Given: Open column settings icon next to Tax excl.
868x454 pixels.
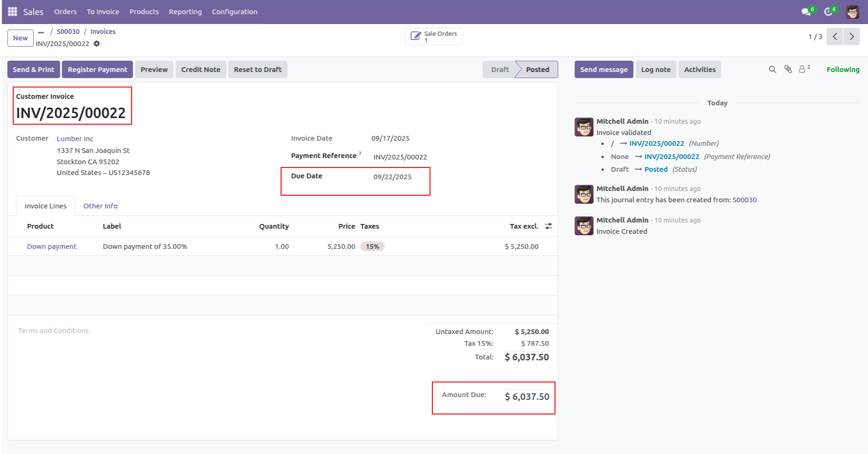Looking at the screenshot, I should tap(548, 226).
